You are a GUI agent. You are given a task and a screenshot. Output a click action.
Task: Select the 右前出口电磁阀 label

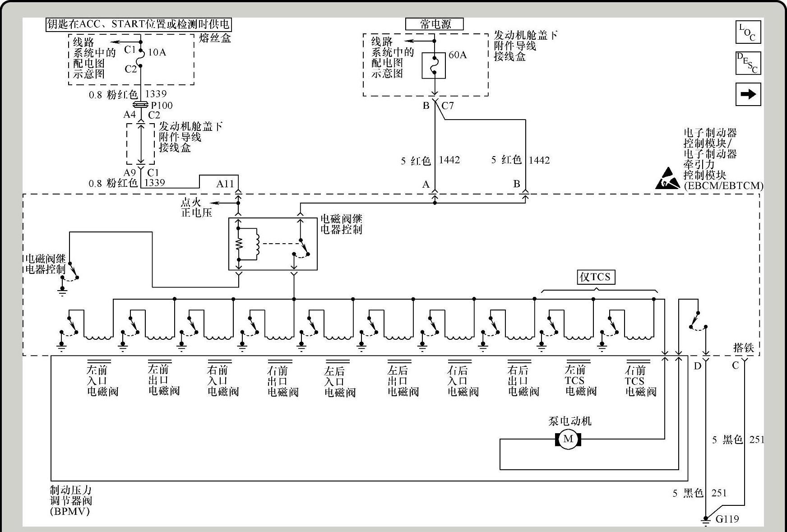(x=283, y=381)
